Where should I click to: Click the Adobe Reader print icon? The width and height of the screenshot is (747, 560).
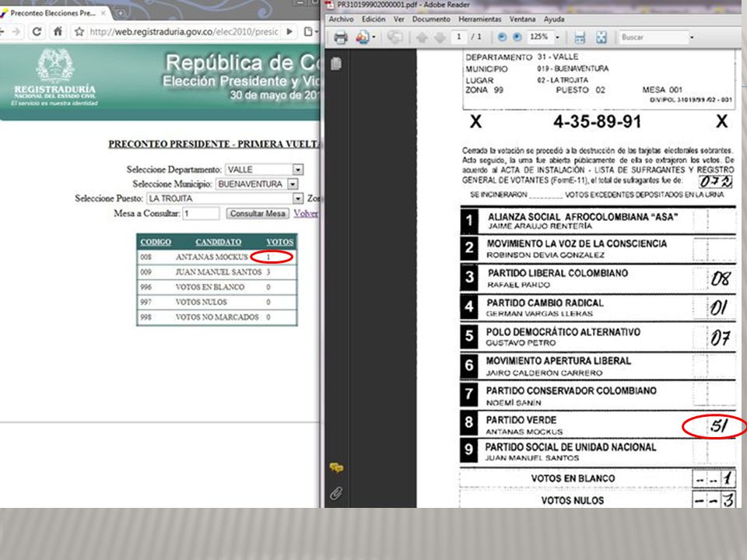340,37
